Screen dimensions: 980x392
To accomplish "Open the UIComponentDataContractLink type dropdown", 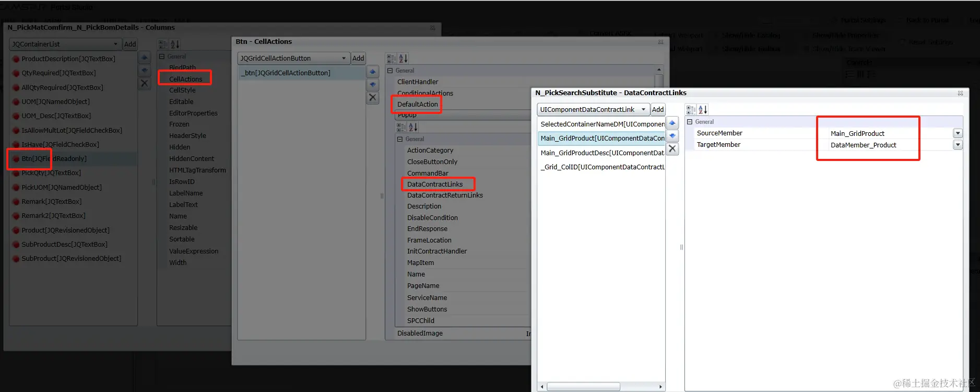I will click(x=643, y=110).
